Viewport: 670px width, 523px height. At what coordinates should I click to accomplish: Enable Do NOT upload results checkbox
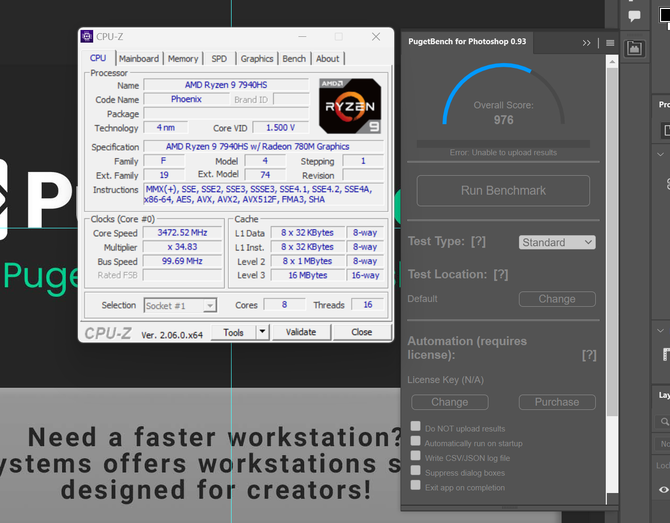point(415,426)
